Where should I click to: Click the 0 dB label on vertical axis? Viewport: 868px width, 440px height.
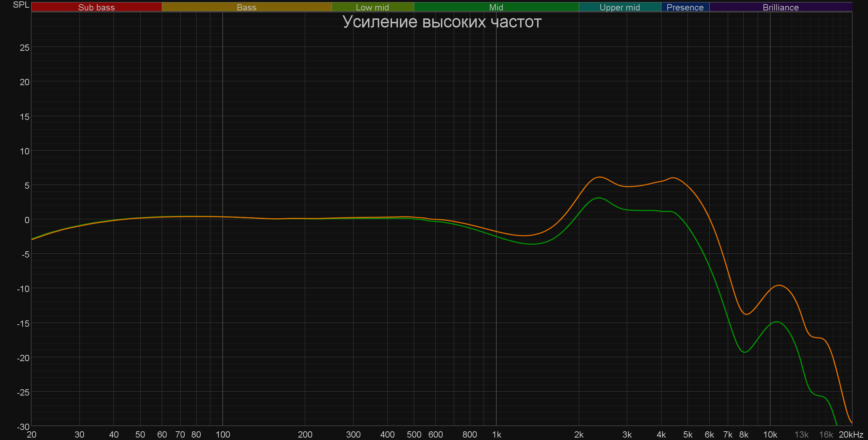[x=27, y=220]
